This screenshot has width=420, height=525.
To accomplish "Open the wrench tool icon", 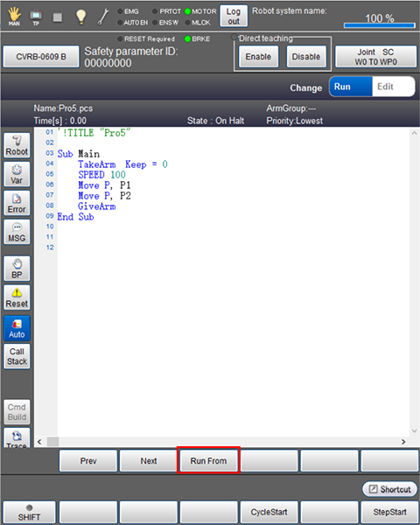I will point(103,17).
